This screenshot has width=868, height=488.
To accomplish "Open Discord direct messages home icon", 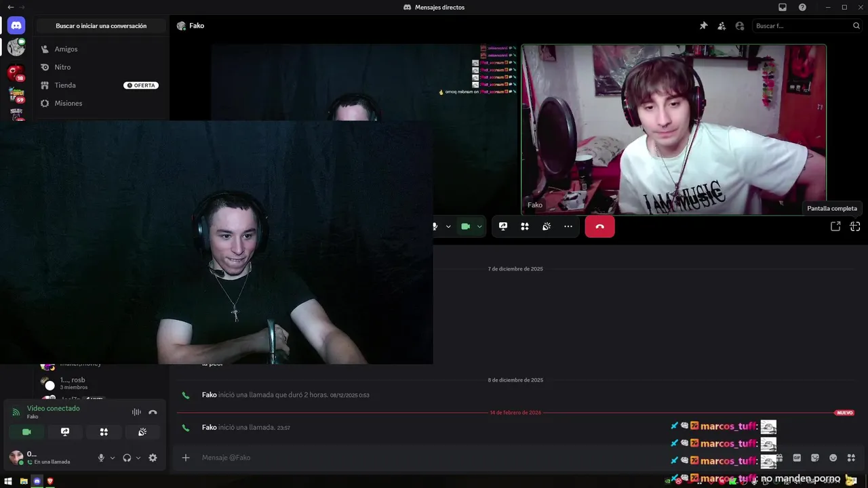I will click(x=16, y=26).
